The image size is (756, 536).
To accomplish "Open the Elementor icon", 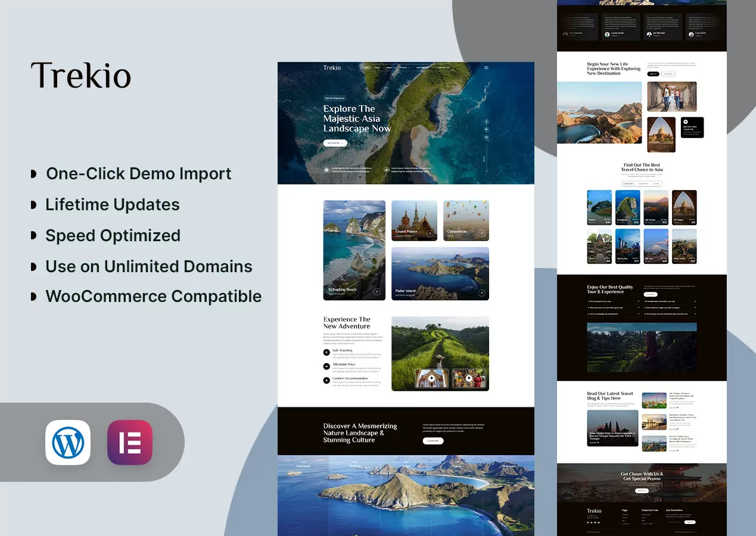I will click(x=130, y=442).
